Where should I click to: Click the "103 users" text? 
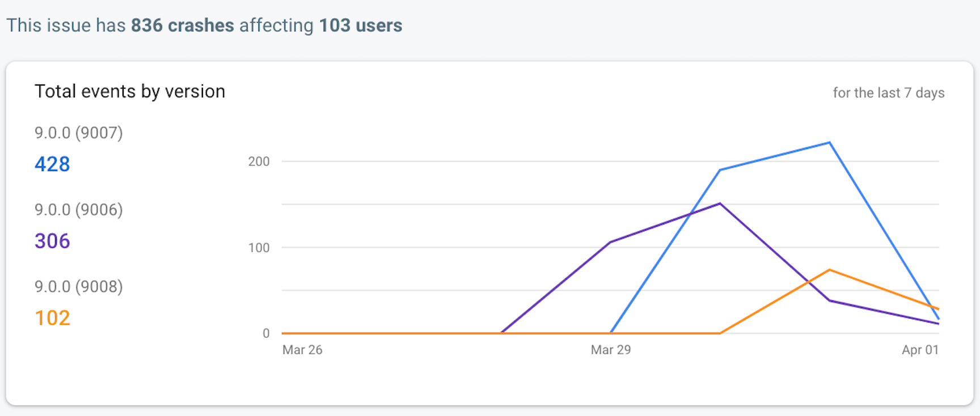(x=360, y=26)
